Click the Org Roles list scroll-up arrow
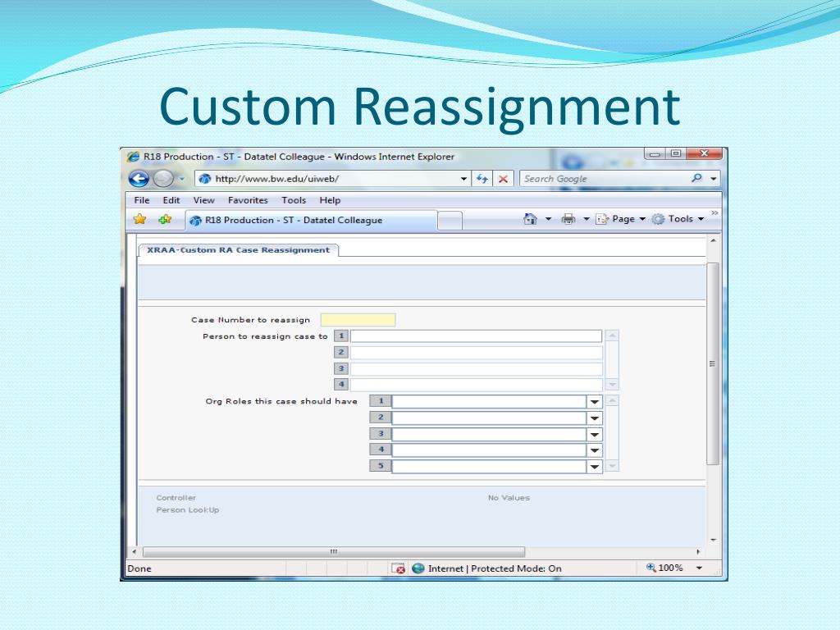Screen dimensions: 840x630 click(612, 400)
